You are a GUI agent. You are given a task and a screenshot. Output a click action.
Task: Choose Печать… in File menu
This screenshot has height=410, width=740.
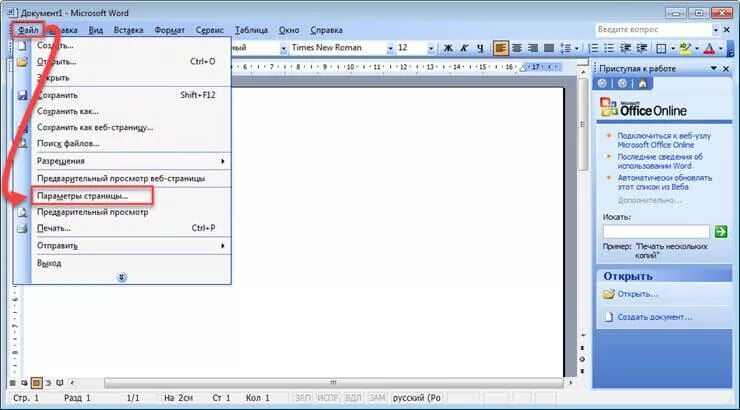coord(132,228)
